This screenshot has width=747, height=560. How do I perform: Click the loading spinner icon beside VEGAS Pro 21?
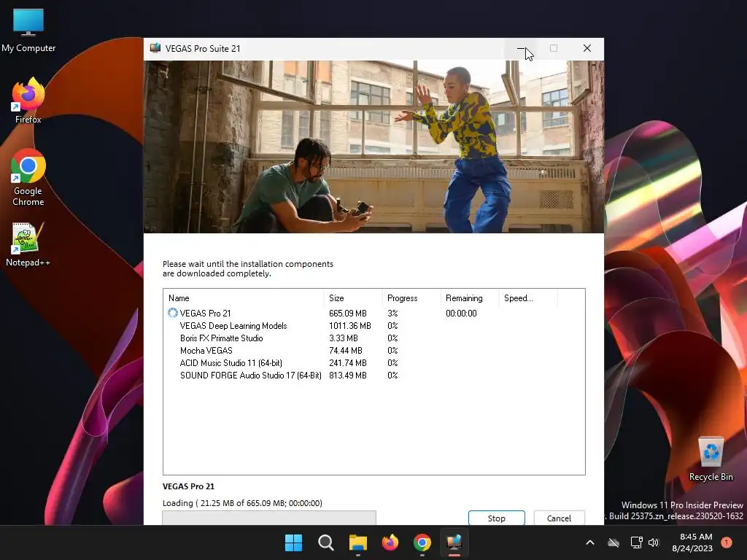[x=172, y=313]
